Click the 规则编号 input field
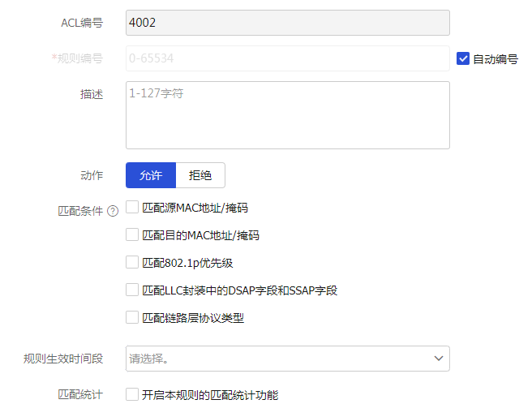Image resolution: width=532 pixels, height=404 pixels. [287, 58]
